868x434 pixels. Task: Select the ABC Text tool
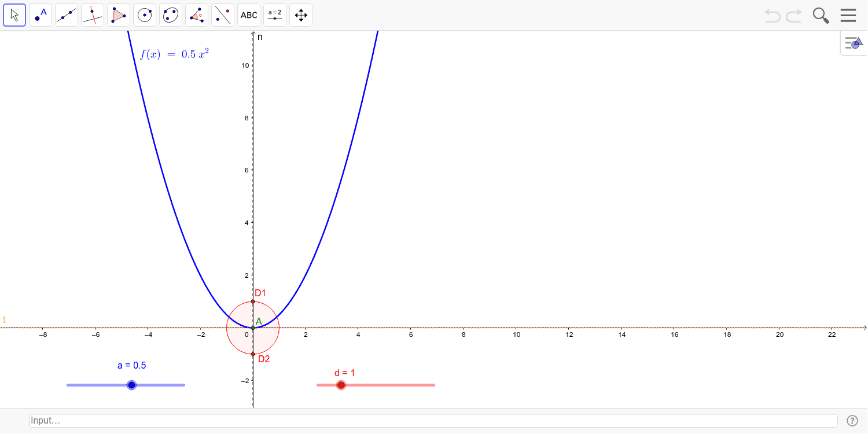point(249,15)
